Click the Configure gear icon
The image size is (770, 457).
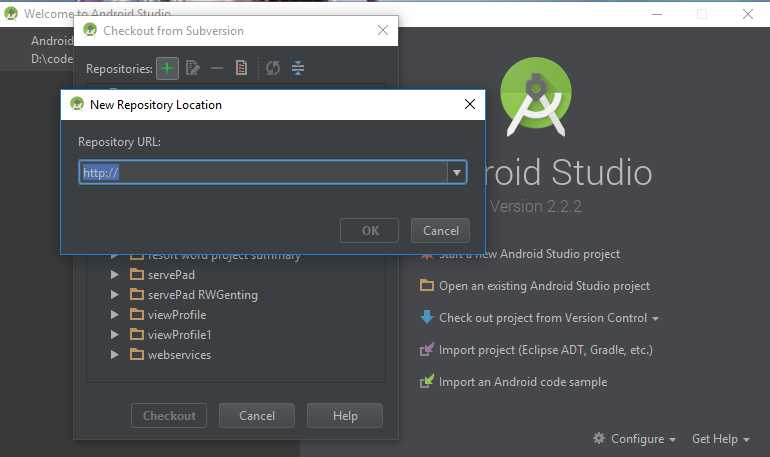599,438
